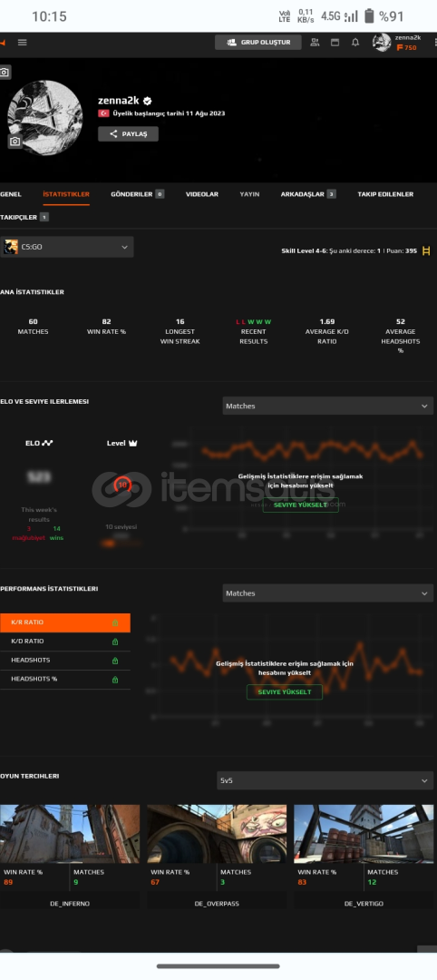The width and height of the screenshot is (437, 980).
Task: Expand Matches dropdown for ELO progression
Action: point(328,406)
